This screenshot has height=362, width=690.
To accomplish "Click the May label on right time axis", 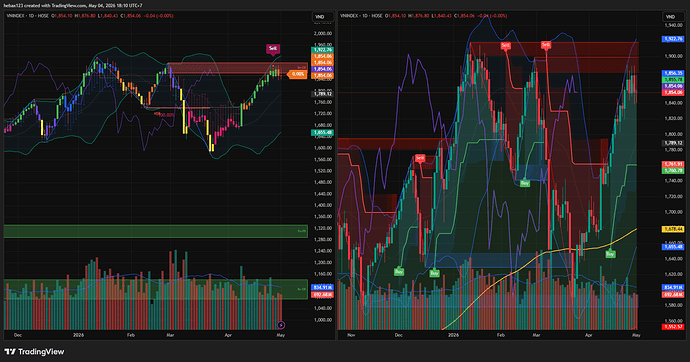I will pos(636,335).
